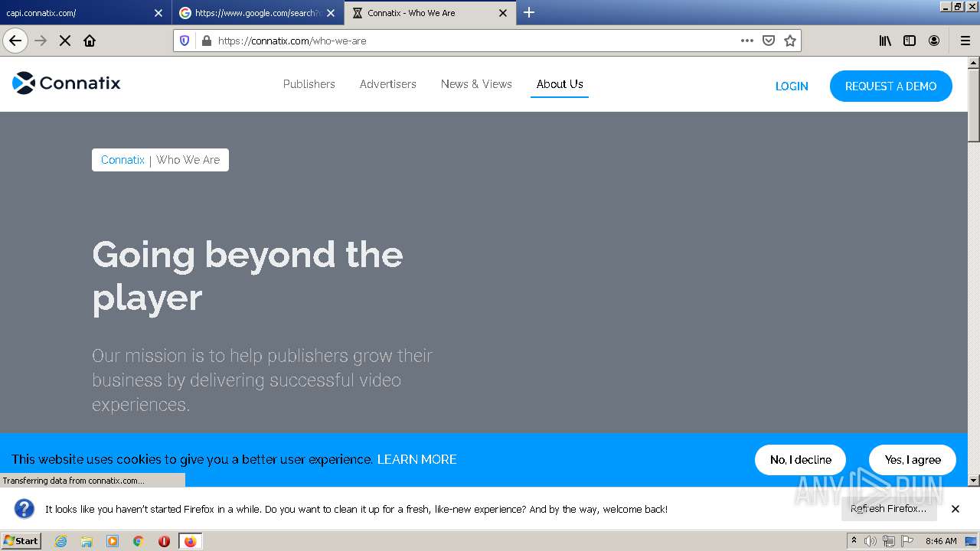The image size is (980, 551).
Task: Click the Firefox taskbar icon
Action: coord(190,541)
